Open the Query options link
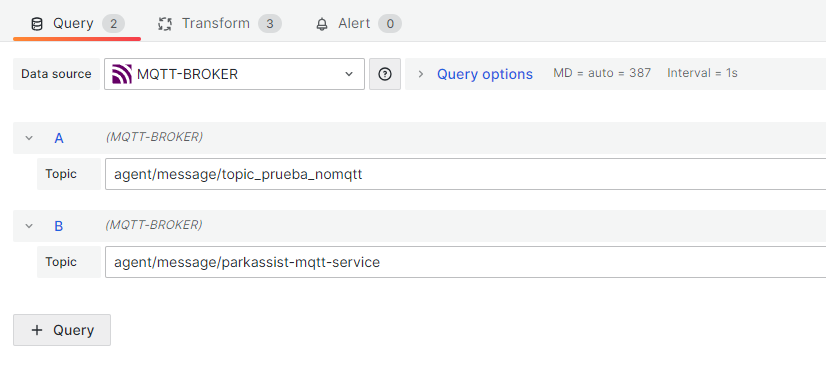 click(485, 74)
